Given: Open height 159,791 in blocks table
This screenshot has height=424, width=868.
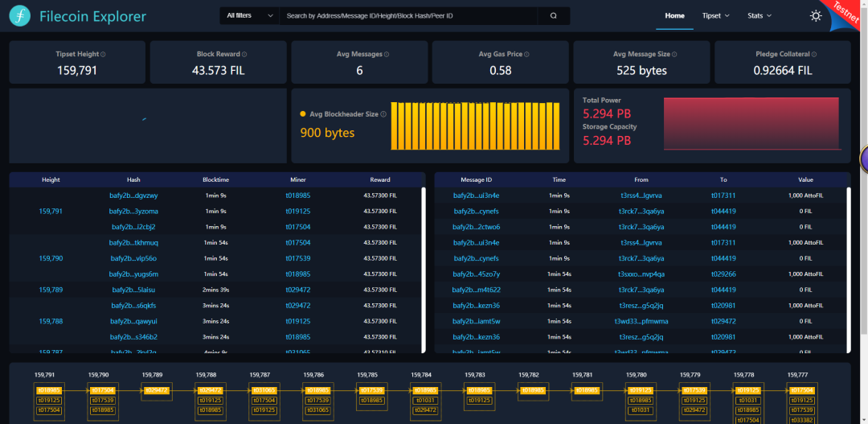Looking at the screenshot, I should [51, 211].
